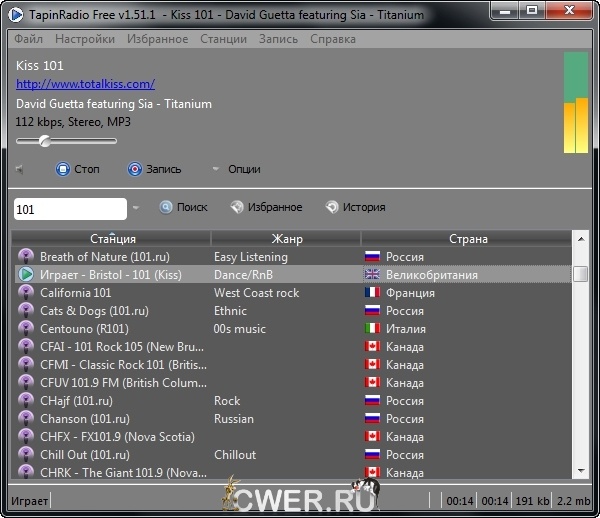
Task: Sort stations by the Жанр column header
Action: (287, 239)
